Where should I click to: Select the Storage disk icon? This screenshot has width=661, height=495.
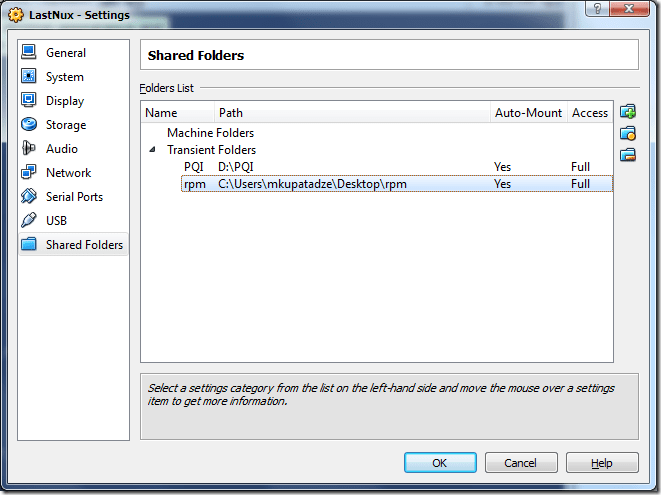(29, 125)
